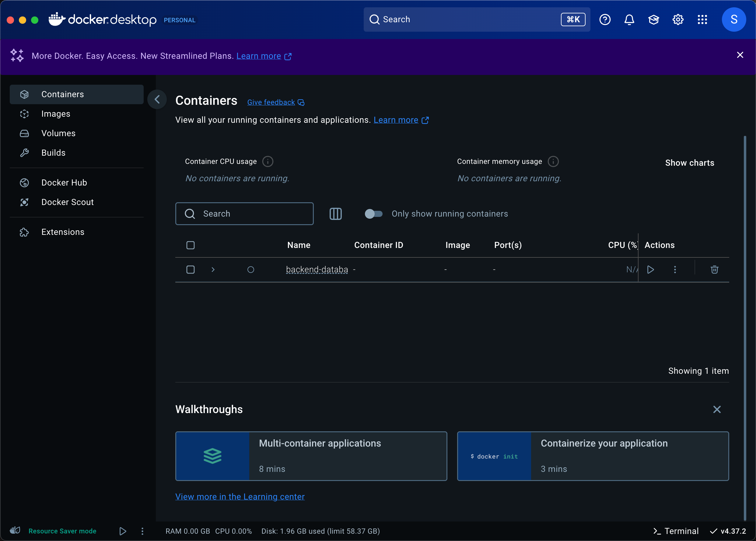This screenshot has width=756, height=541.
Task: Sort by the Name column header
Action: [299, 245]
